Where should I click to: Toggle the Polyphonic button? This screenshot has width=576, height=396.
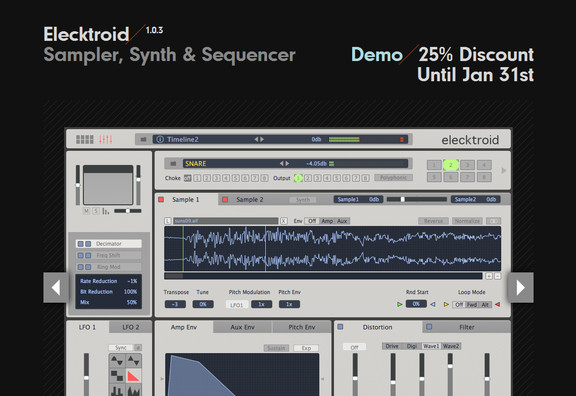tap(393, 178)
